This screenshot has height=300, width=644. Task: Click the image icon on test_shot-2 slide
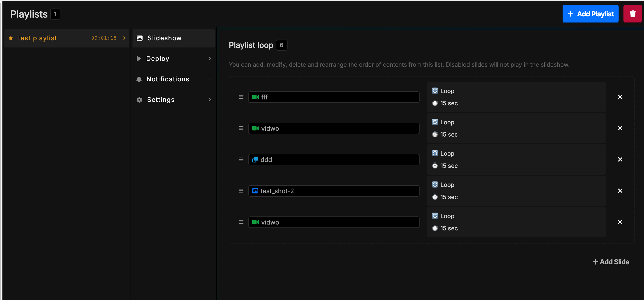click(x=255, y=191)
